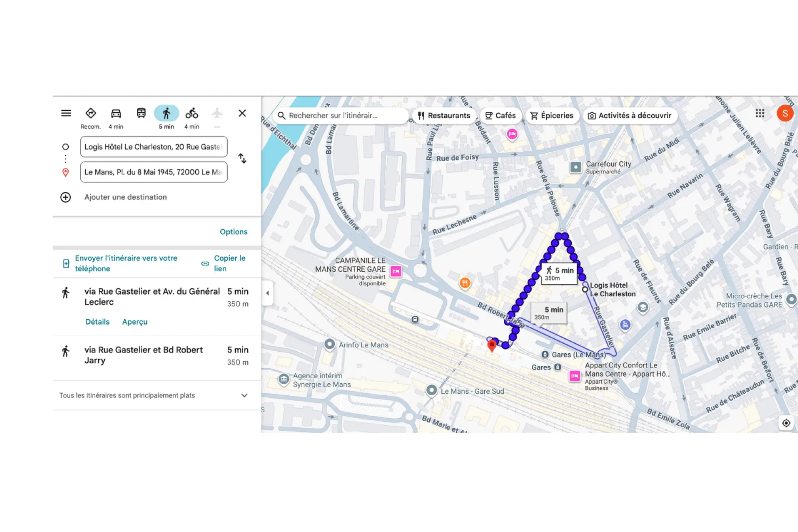798x532 pixels.
Task: Click the add destination plus icon
Action: click(x=66, y=197)
